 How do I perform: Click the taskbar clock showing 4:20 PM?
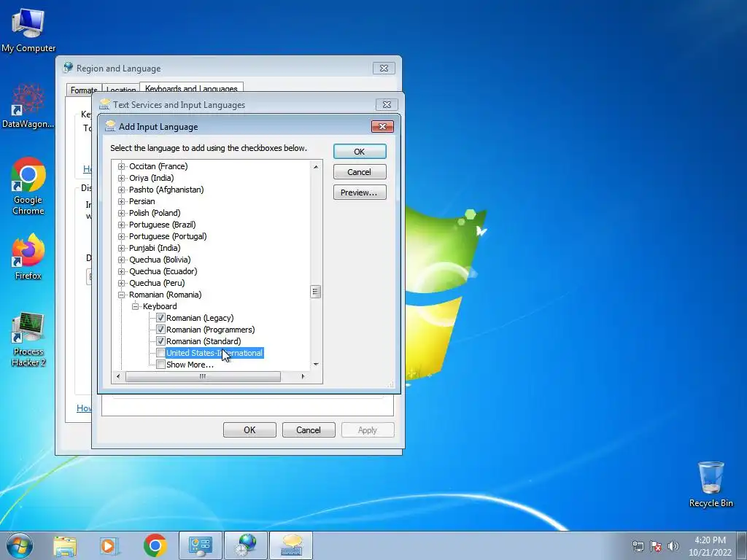click(710, 546)
